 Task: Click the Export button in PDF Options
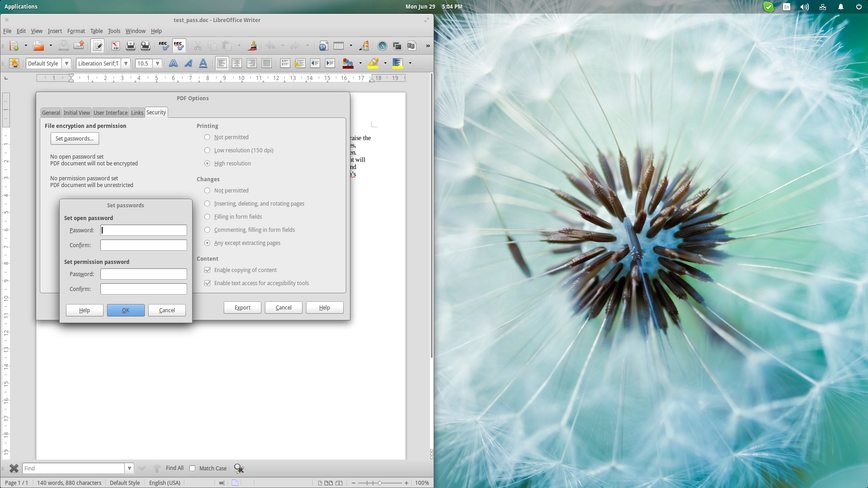point(242,308)
